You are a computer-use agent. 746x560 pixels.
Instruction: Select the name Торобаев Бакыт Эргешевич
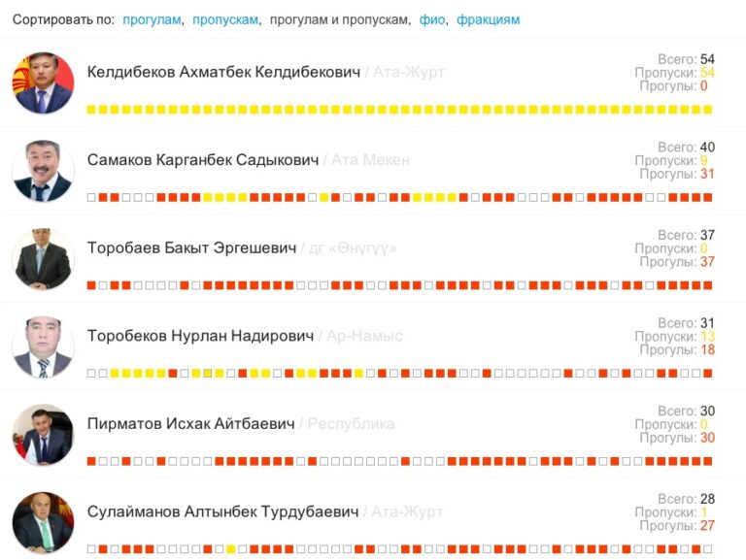(191, 248)
